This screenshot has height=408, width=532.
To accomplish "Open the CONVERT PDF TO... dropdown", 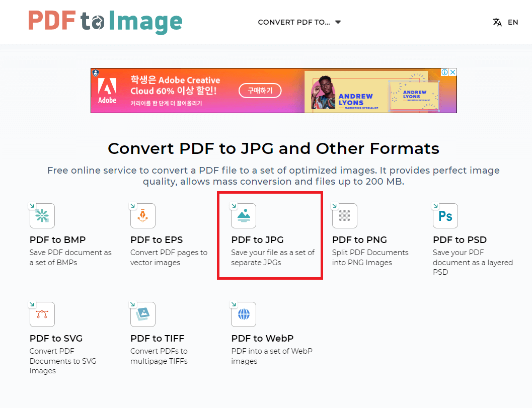I will tap(293, 22).
